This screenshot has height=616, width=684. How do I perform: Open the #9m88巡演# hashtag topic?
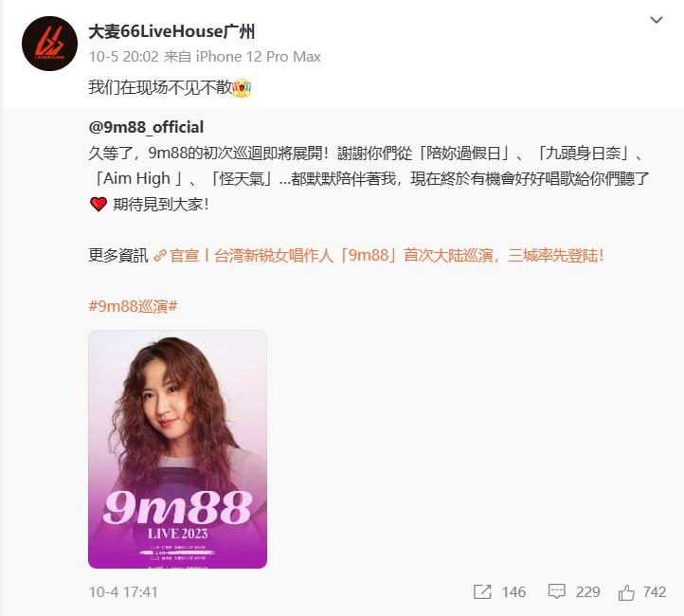point(133,306)
